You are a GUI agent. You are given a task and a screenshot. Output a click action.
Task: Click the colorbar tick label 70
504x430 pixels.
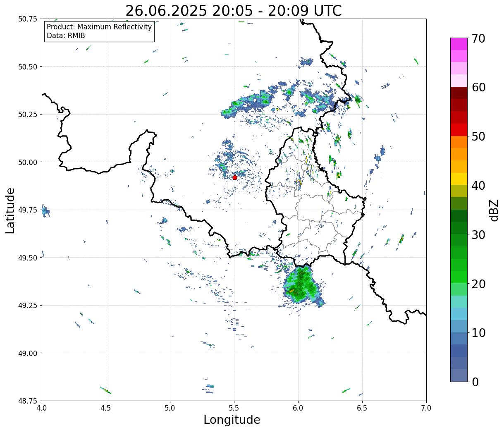click(478, 38)
